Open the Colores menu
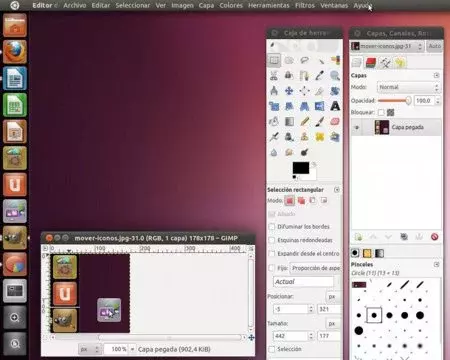The width and height of the screenshot is (450, 360). pyautogui.click(x=231, y=5)
